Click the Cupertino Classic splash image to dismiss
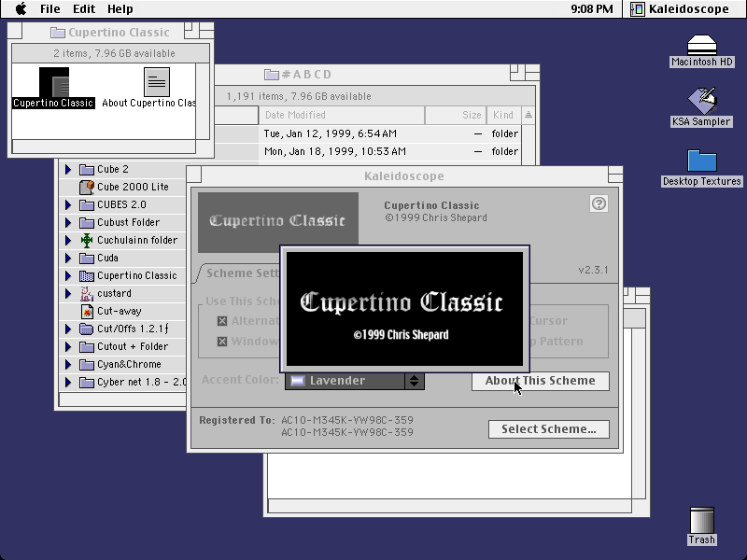The width and height of the screenshot is (747, 560). click(404, 309)
